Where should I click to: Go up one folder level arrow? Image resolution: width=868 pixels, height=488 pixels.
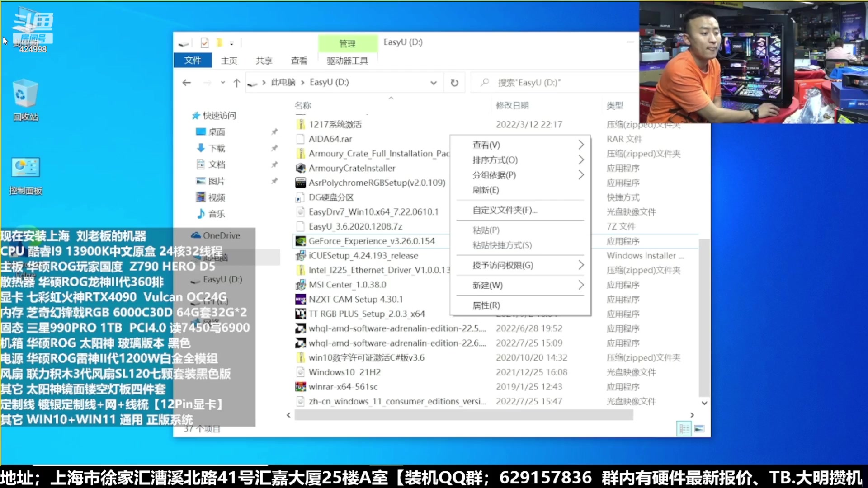click(236, 83)
